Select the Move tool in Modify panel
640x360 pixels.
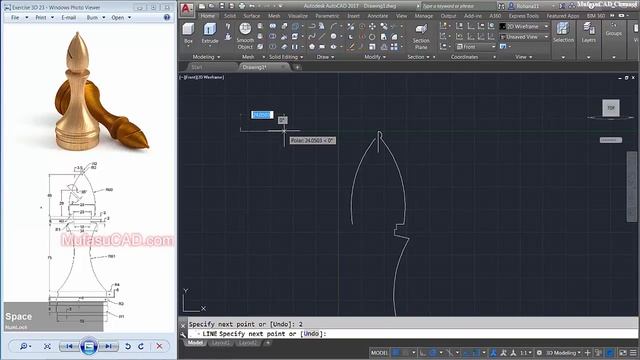click(372, 26)
